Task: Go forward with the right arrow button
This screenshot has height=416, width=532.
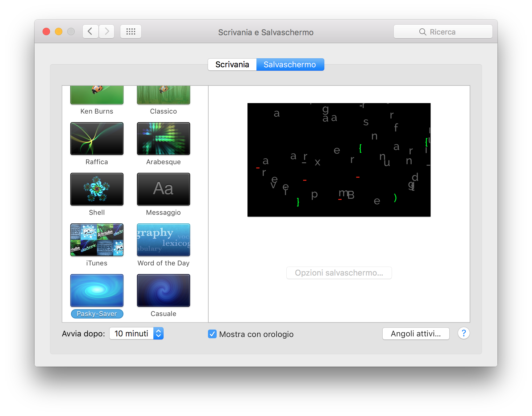Action: click(x=107, y=31)
